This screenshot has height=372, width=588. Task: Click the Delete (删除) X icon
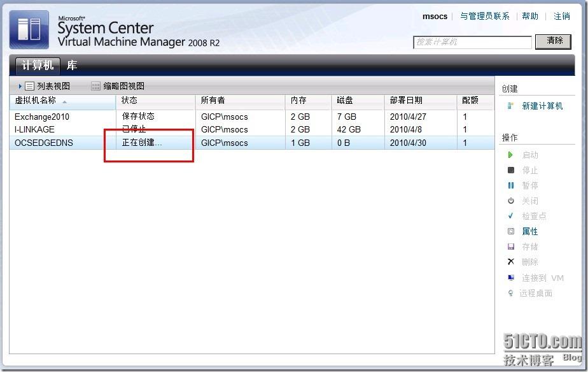tap(511, 262)
